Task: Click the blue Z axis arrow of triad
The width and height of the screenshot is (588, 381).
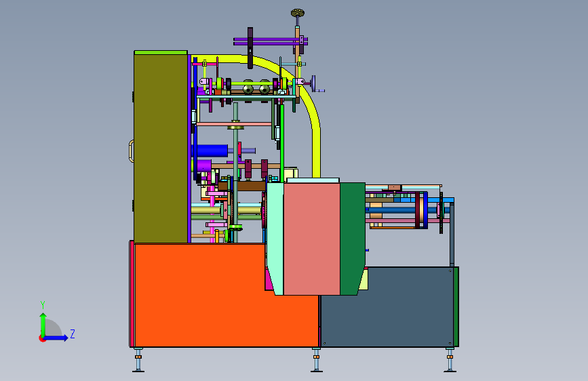Action: pos(56,338)
